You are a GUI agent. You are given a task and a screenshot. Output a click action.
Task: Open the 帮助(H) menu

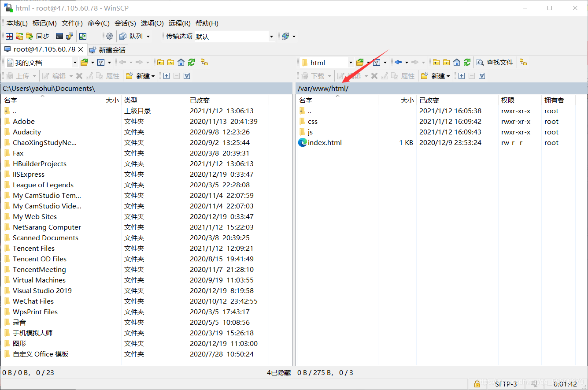(207, 23)
